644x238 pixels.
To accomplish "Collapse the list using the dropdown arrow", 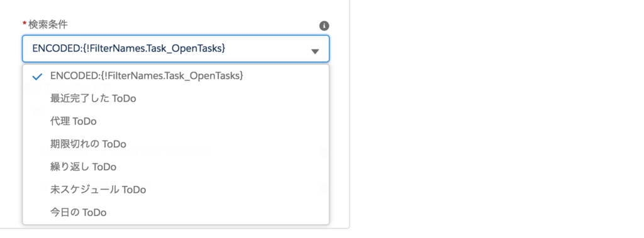I will [315, 51].
